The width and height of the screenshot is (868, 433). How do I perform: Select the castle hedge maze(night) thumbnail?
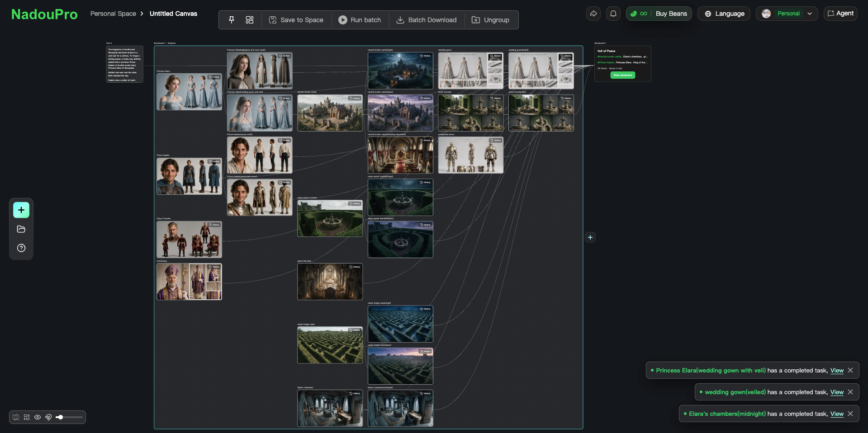[x=400, y=324]
